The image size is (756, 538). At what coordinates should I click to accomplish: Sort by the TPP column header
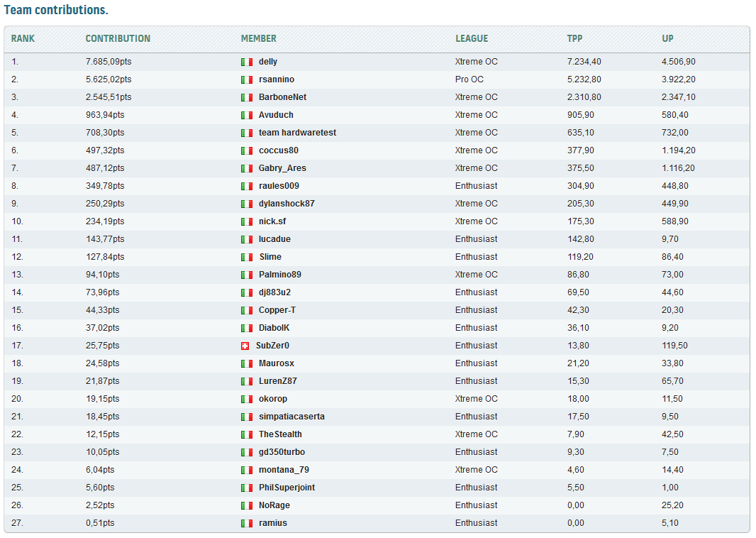click(574, 38)
